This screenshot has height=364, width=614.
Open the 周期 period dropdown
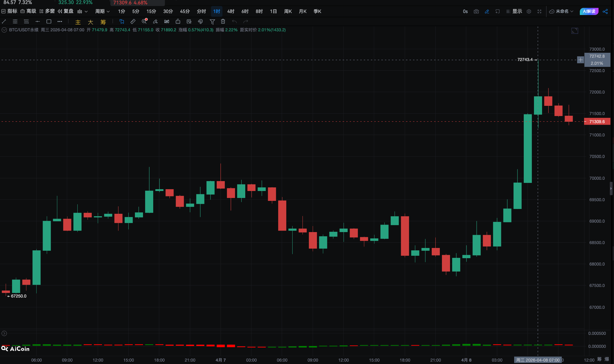102,11
